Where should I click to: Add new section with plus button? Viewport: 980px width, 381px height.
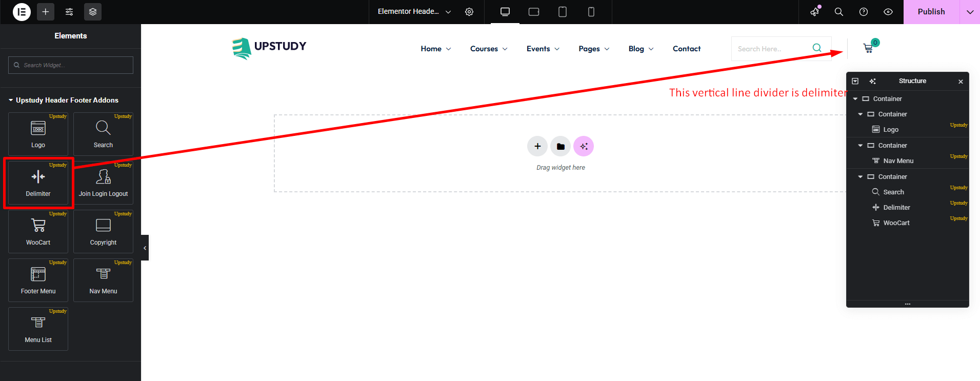point(537,146)
